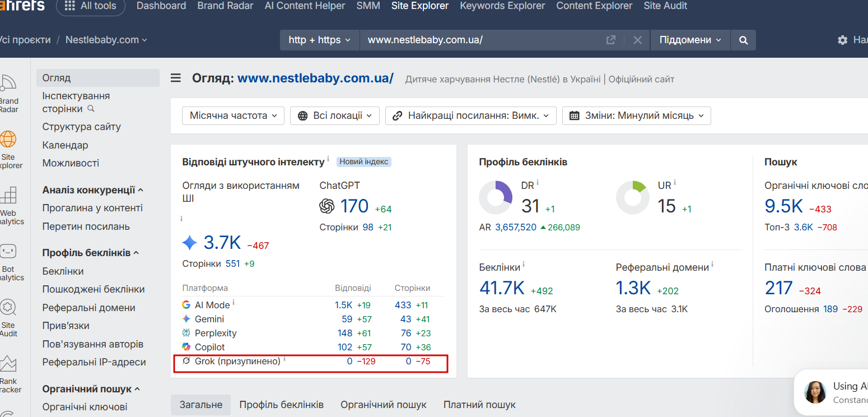Screen dimensions: 868x417
Task: Click the 41.7K backlinks number
Action: tap(502, 288)
